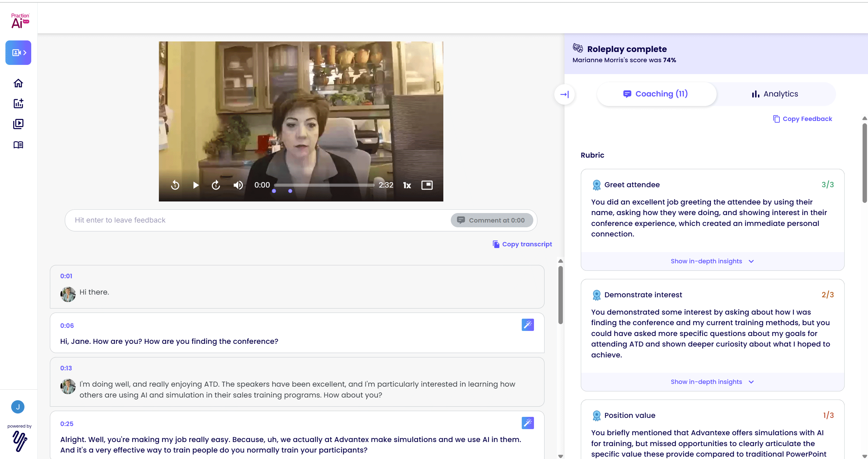This screenshot has height=459, width=868.
Task: Click the Greet attendee score 3/3
Action: click(x=828, y=185)
